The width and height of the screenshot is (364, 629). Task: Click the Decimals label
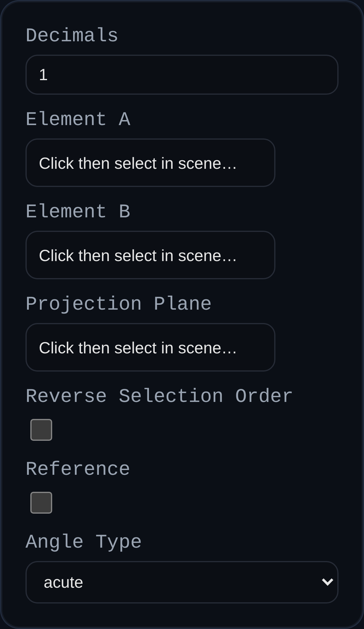[72, 34]
